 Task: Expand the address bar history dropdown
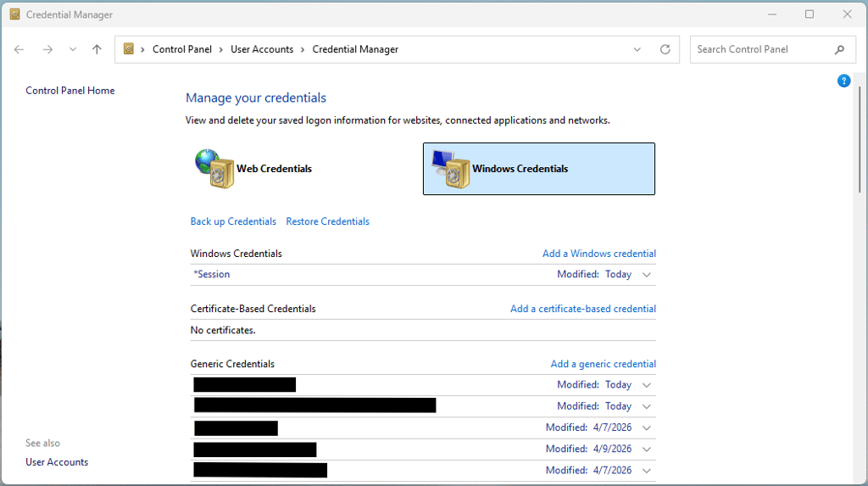pos(637,49)
